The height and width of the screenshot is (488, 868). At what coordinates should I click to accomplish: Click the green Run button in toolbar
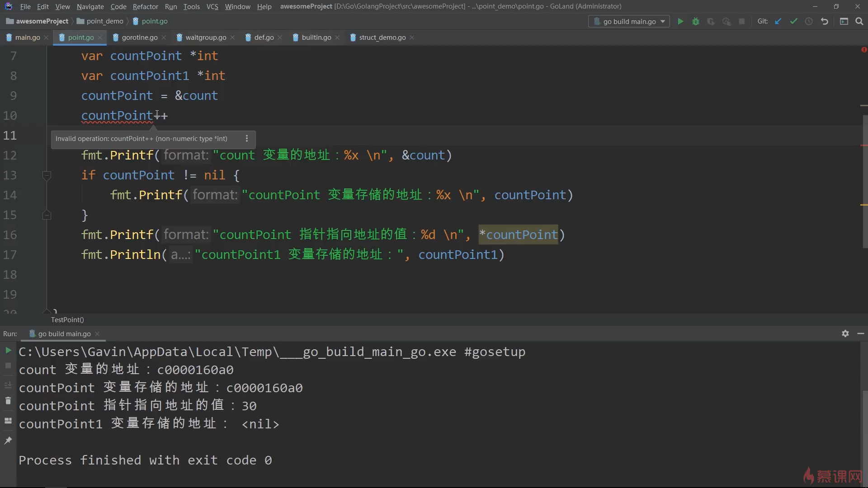tap(680, 21)
